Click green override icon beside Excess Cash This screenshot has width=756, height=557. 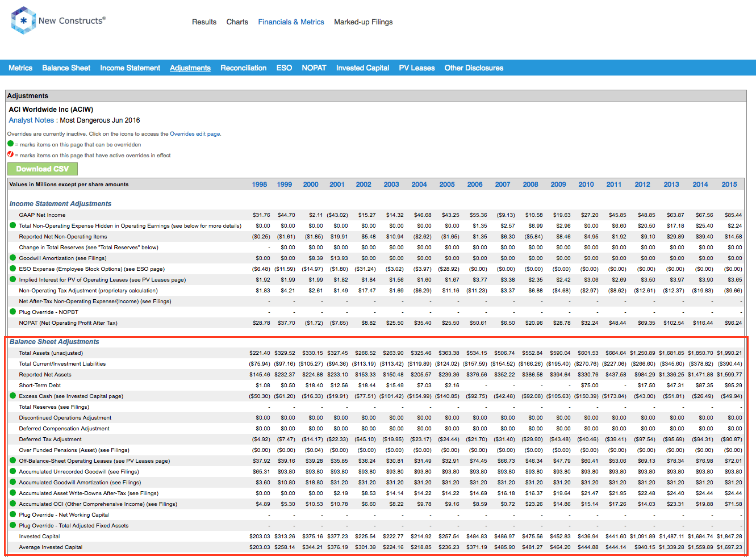(x=12, y=396)
